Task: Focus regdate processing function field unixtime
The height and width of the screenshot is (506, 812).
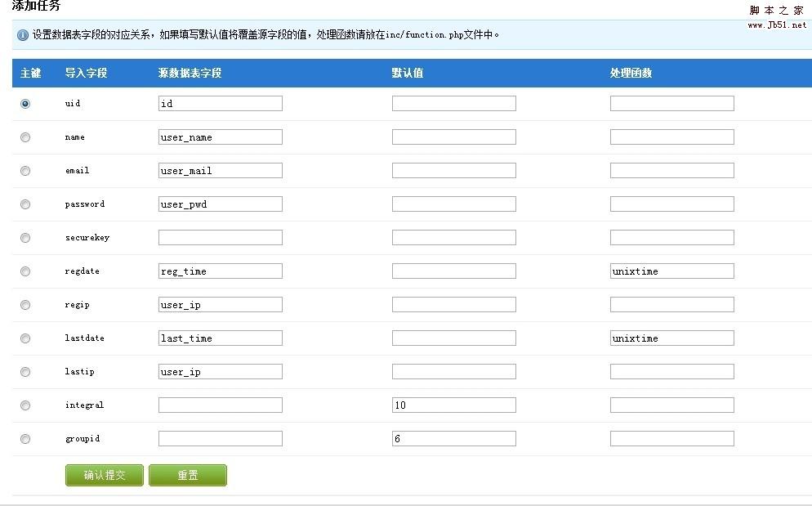Action: (672, 271)
